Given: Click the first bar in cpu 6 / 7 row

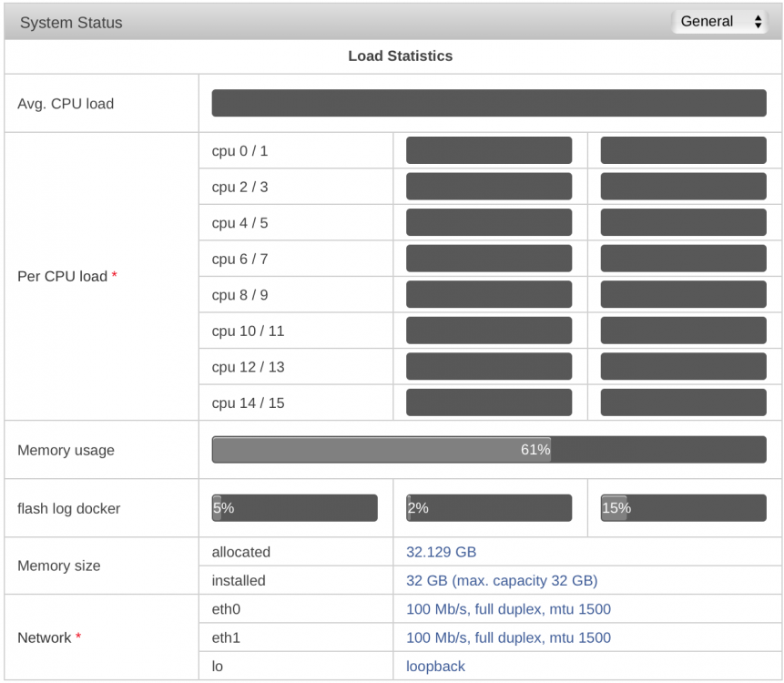Looking at the screenshot, I should 488,258.
